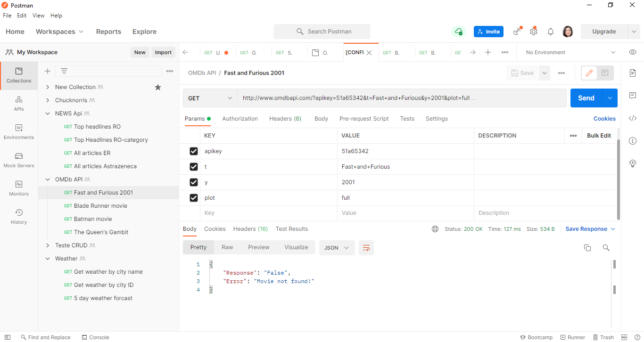Uncheck the y parameter
This screenshot has height=342, width=644.
(x=193, y=182)
